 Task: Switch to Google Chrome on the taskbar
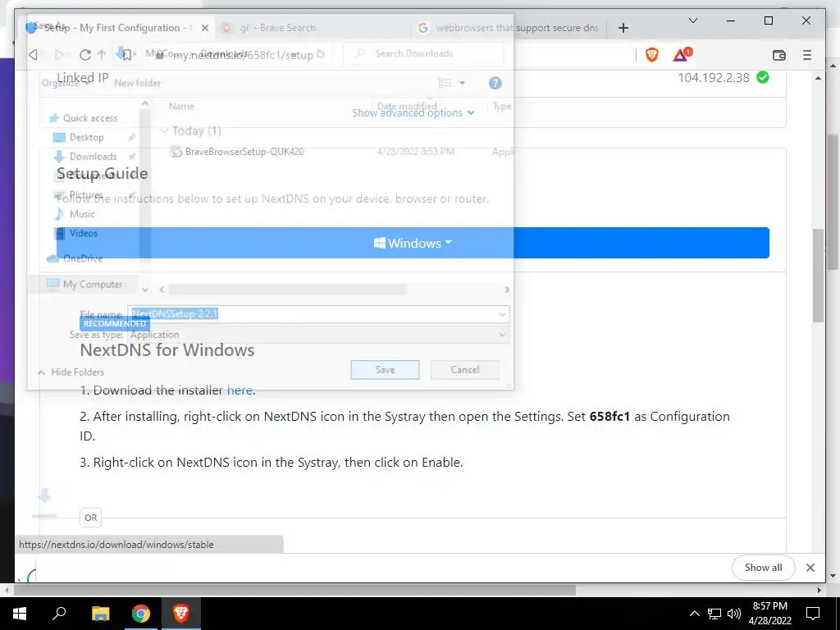pyautogui.click(x=140, y=614)
